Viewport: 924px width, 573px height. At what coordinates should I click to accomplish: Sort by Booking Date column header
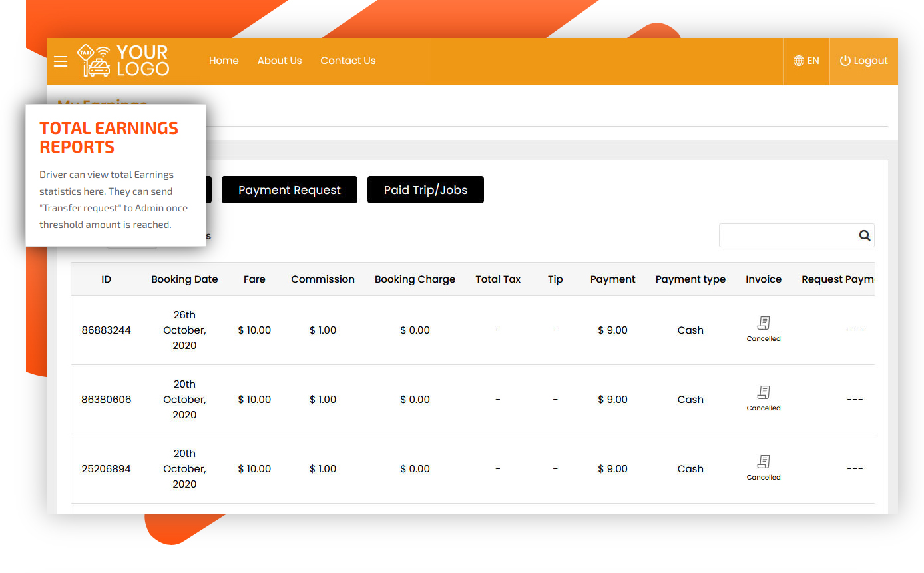(x=184, y=279)
